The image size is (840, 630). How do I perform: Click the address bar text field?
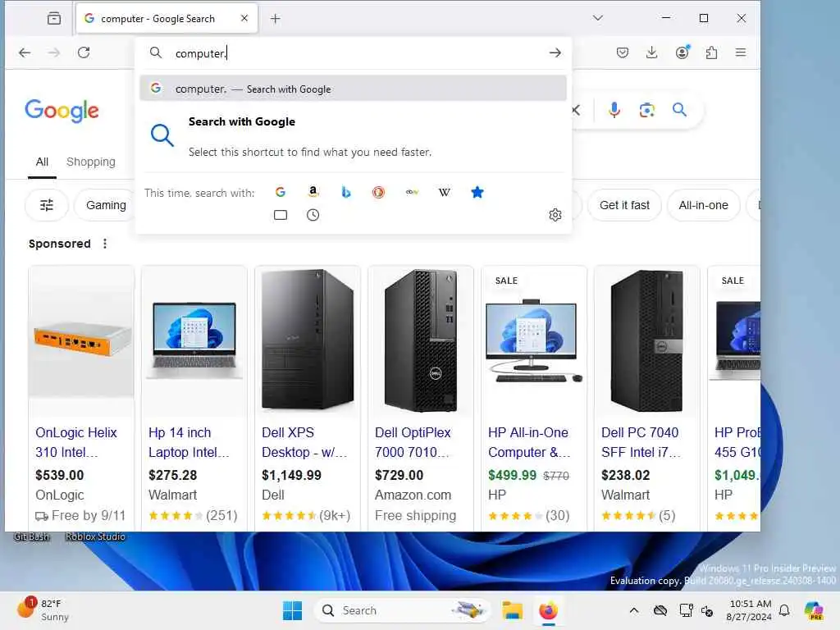coord(354,53)
